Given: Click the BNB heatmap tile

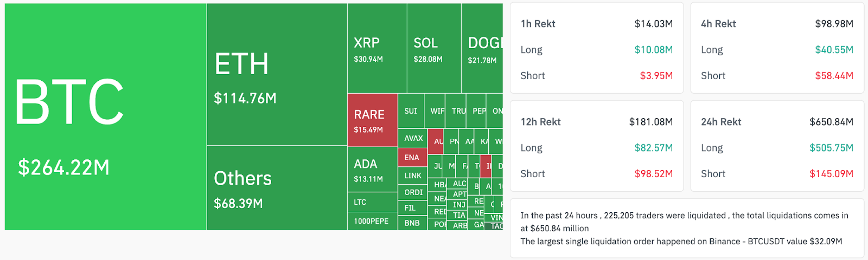Looking at the screenshot, I should [x=412, y=223].
